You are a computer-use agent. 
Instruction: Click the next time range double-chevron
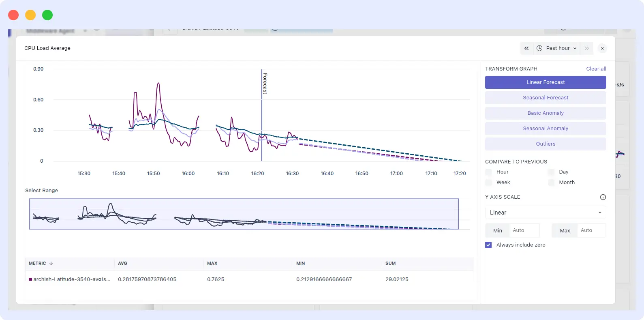click(x=586, y=48)
